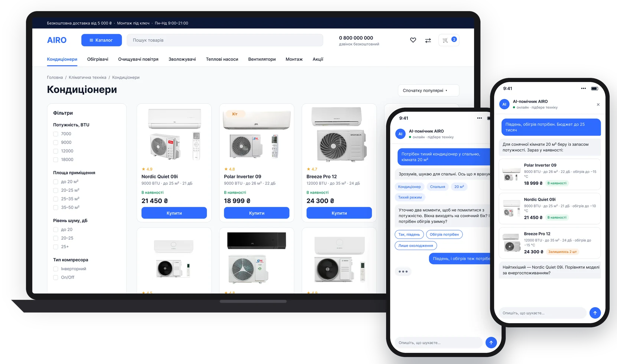
Task: Open the black air conditioner product image
Action: click(x=257, y=258)
